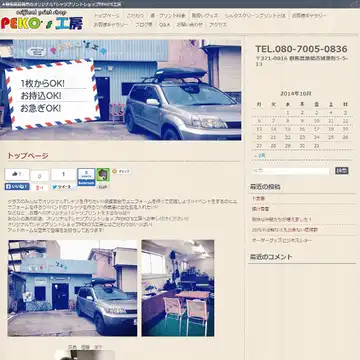Open オーダーグッズビジネスショー recent post
Viewport: 360px width, 360px height.
click(x=282, y=240)
